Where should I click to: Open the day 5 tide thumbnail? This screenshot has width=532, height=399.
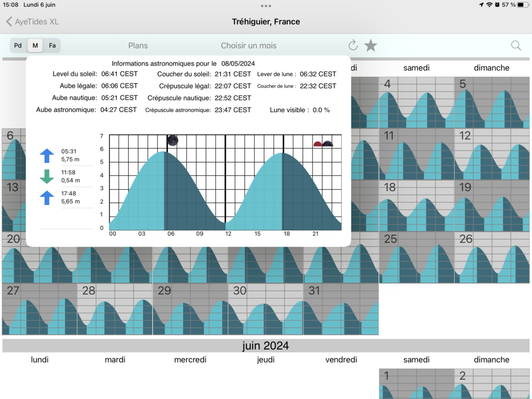[491, 102]
